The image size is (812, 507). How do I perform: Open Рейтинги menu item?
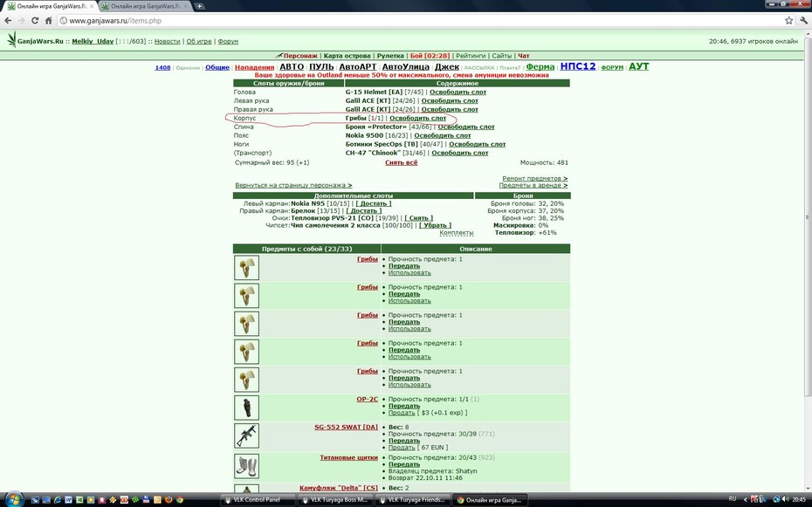tap(471, 55)
